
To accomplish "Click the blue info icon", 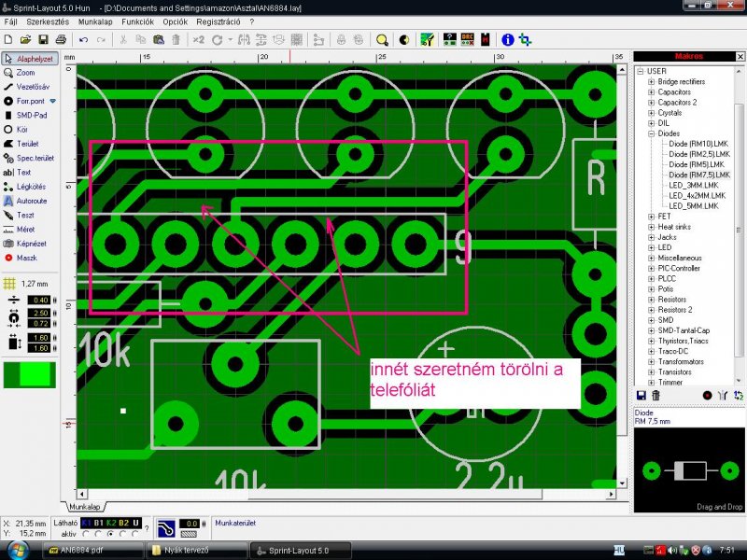I will pyautogui.click(x=508, y=40).
